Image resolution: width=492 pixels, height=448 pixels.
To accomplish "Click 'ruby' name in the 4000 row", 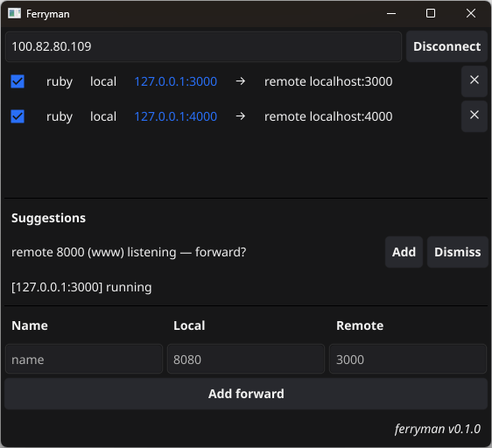I will [60, 116].
